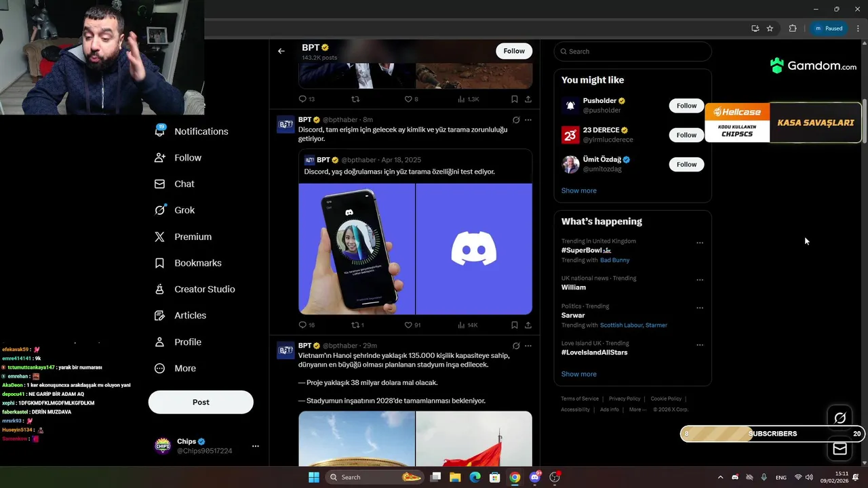The height and width of the screenshot is (488, 868).
Task: Follow BPT using the header Follow button
Action: click(x=514, y=51)
